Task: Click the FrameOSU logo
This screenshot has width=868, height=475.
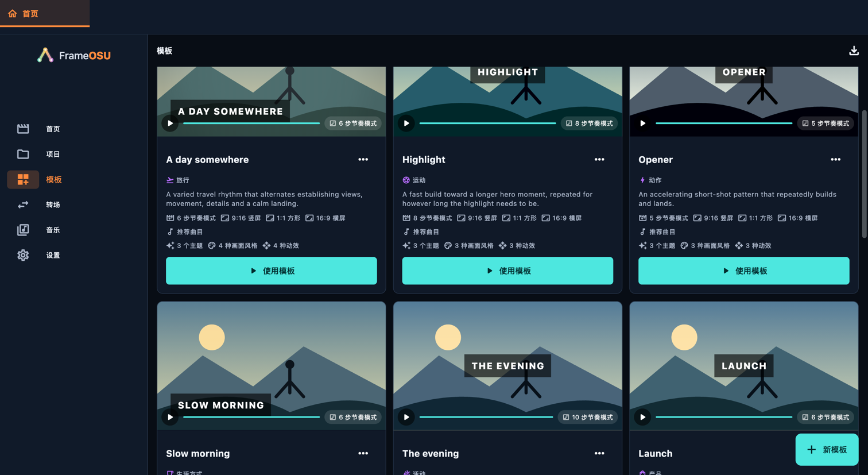Action: 73,55
